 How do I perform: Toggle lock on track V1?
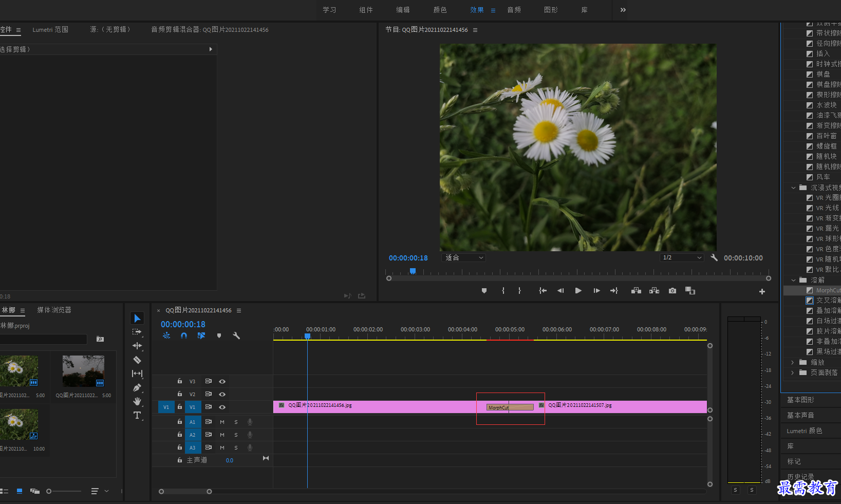[x=180, y=406]
